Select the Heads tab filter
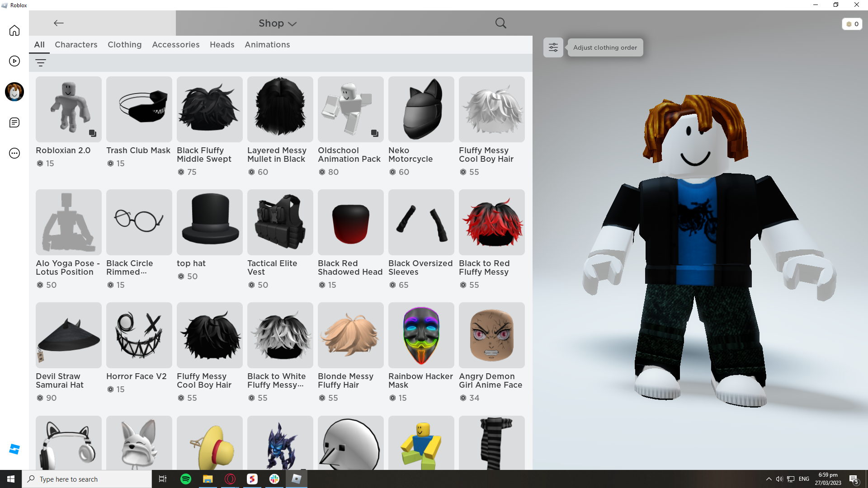This screenshot has height=488, width=868. 222,44
